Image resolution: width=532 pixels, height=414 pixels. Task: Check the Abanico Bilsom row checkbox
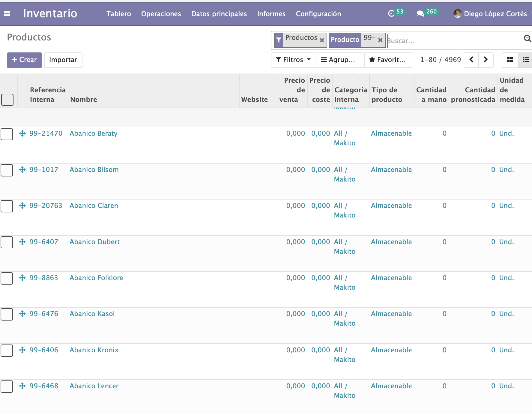(7, 170)
